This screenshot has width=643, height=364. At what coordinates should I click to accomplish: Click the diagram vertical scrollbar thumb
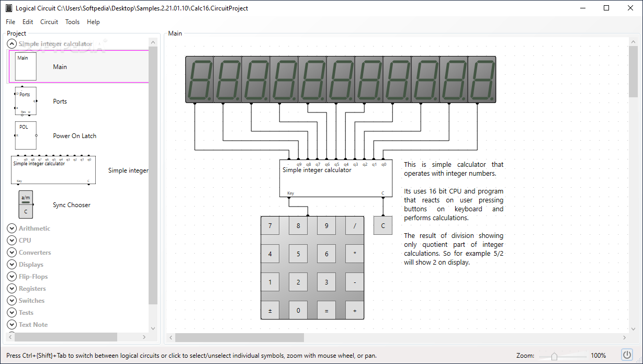click(633, 71)
